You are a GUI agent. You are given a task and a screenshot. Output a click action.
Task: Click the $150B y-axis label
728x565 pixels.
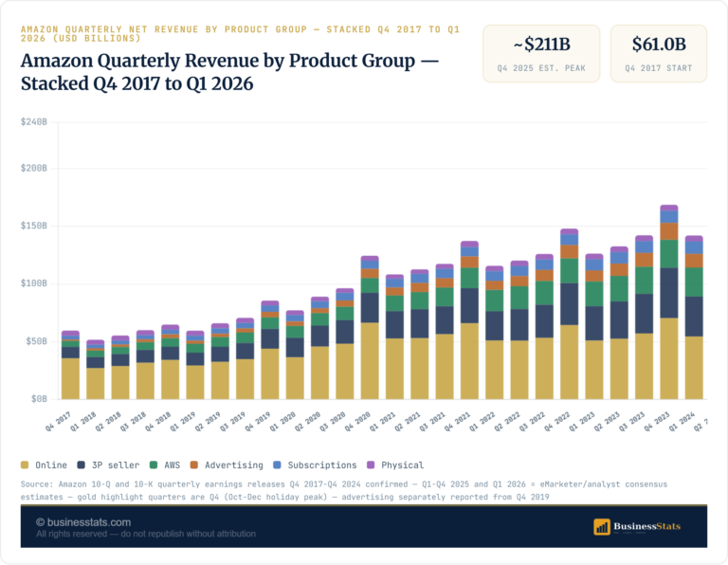(34, 226)
